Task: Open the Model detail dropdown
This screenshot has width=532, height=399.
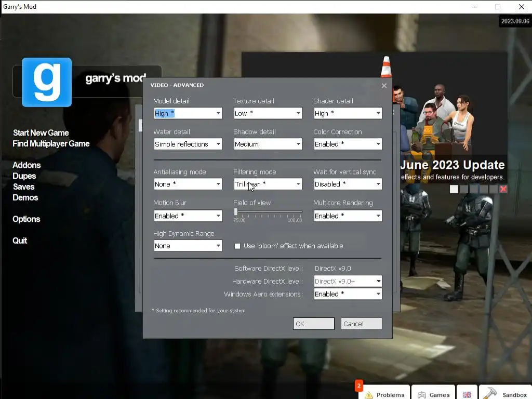Action: [x=188, y=113]
